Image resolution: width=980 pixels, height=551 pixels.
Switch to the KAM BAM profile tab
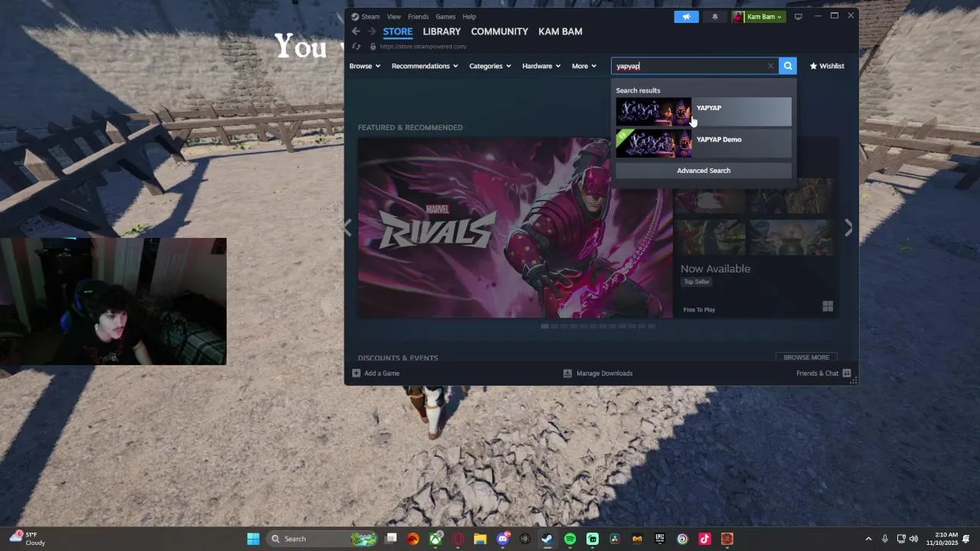(x=560, y=31)
